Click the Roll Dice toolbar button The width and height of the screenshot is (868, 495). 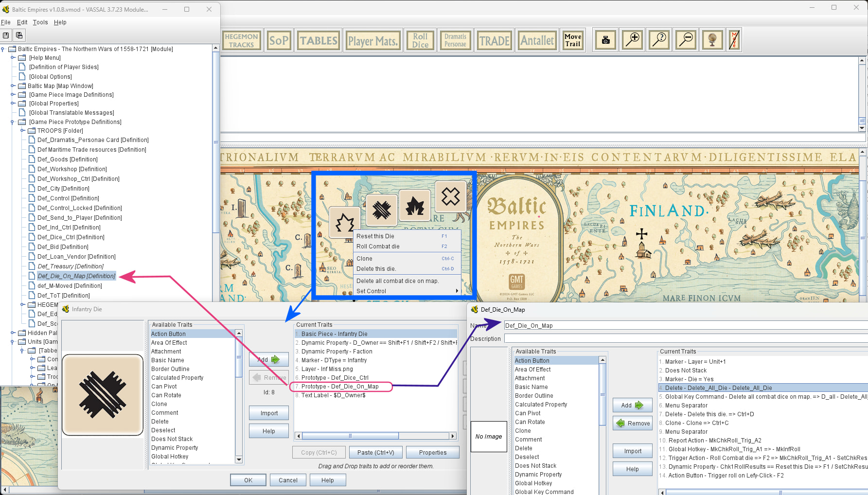click(420, 40)
